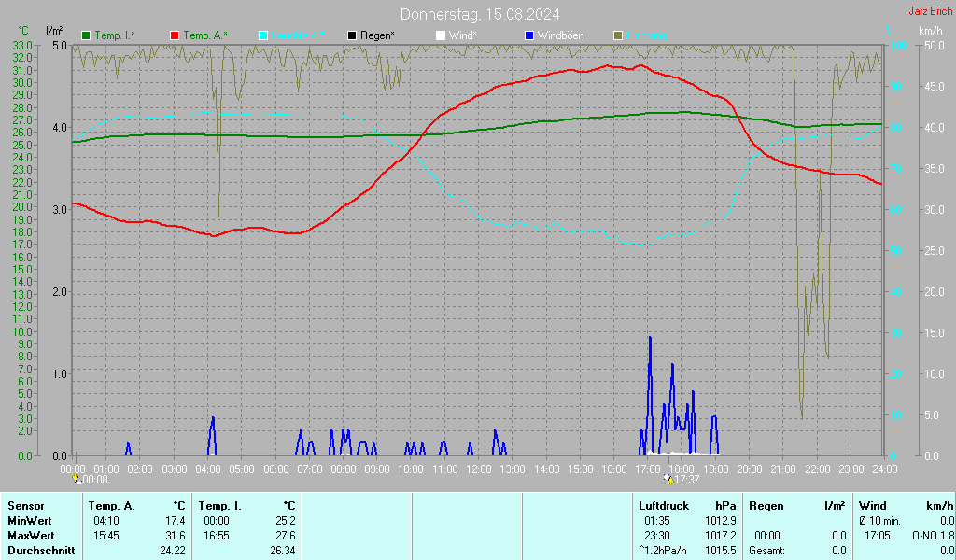Click the Luftdruck column header
The height and width of the screenshot is (560, 956).
click(x=663, y=505)
